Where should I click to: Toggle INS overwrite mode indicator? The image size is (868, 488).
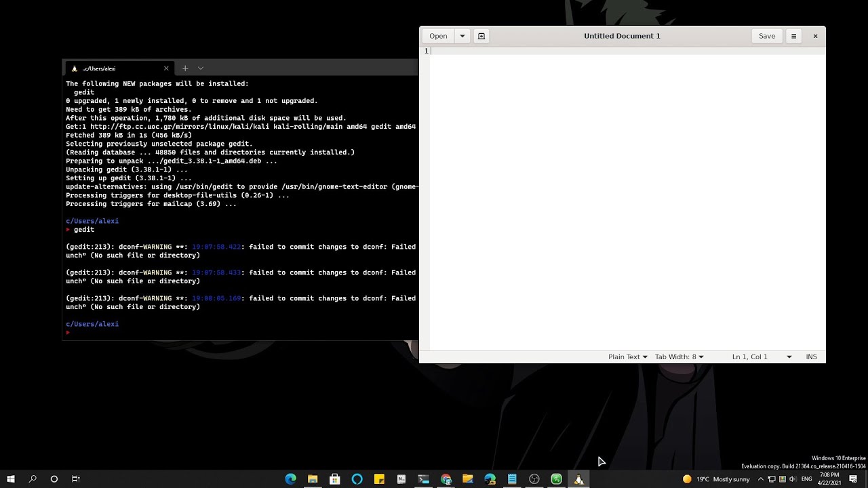(x=811, y=357)
